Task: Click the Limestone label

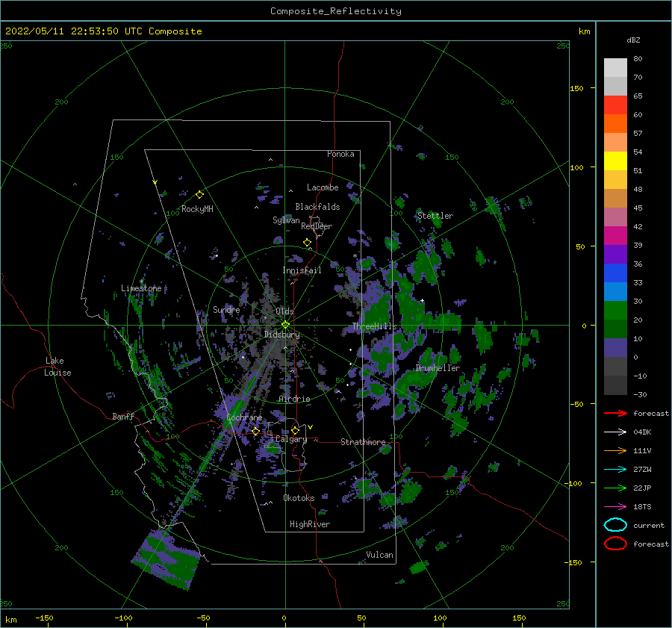Action: (x=141, y=288)
